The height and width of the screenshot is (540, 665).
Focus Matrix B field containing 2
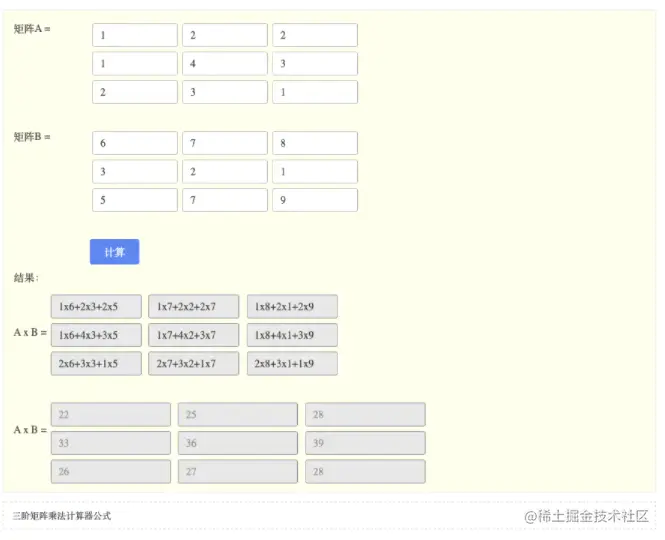(x=225, y=171)
